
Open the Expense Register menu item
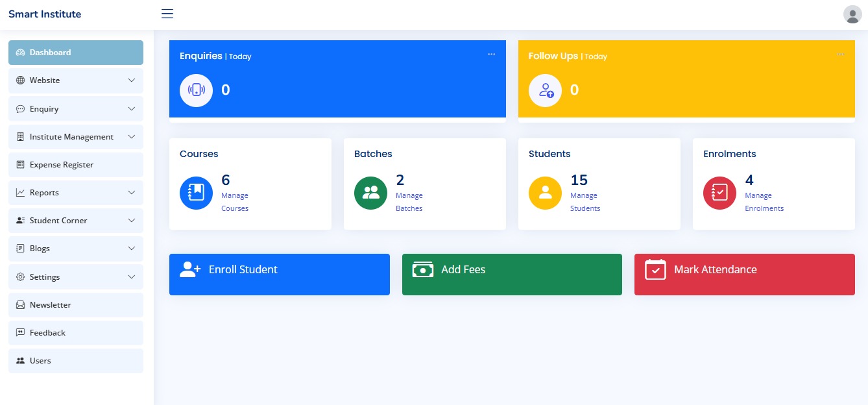point(62,165)
